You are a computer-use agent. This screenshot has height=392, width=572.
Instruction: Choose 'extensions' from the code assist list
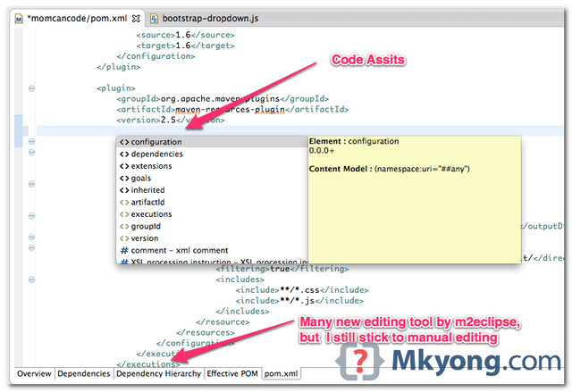(x=212, y=166)
